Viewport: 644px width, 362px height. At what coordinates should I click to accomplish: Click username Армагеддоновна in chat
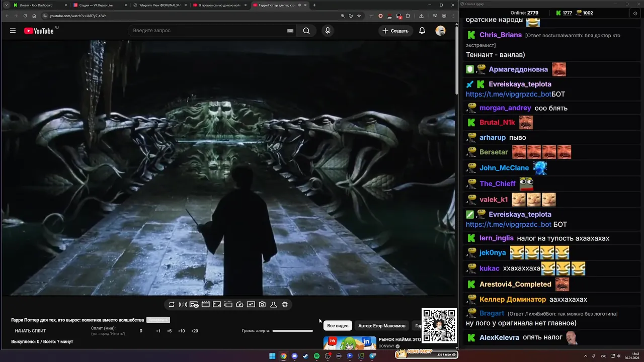pyautogui.click(x=518, y=69)
